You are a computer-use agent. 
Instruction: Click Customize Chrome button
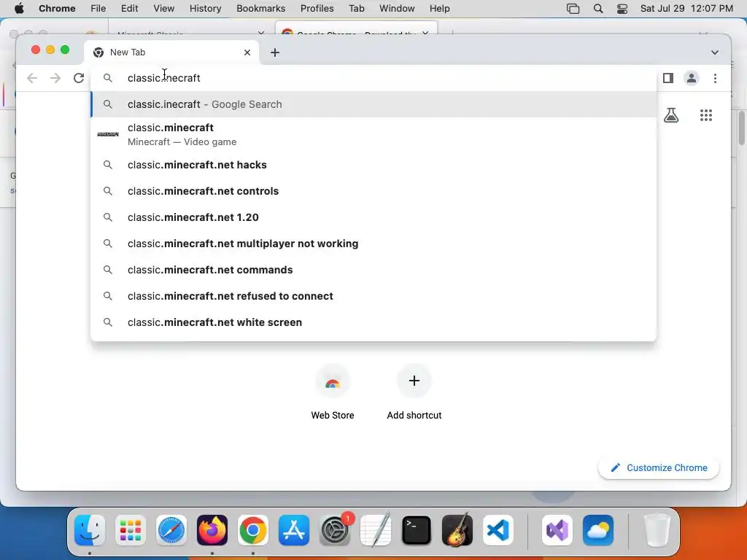coord(659,467)
